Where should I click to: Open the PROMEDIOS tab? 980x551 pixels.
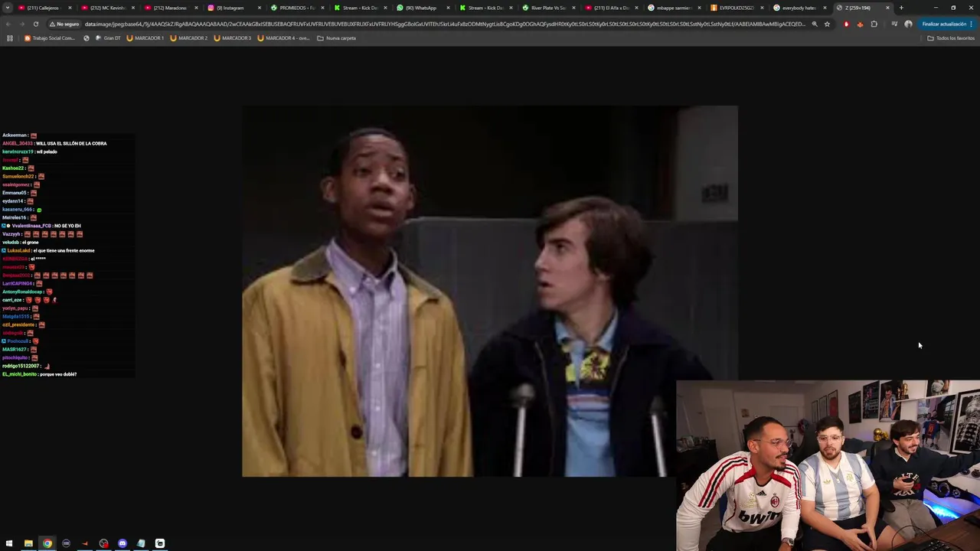pos(296,8)
